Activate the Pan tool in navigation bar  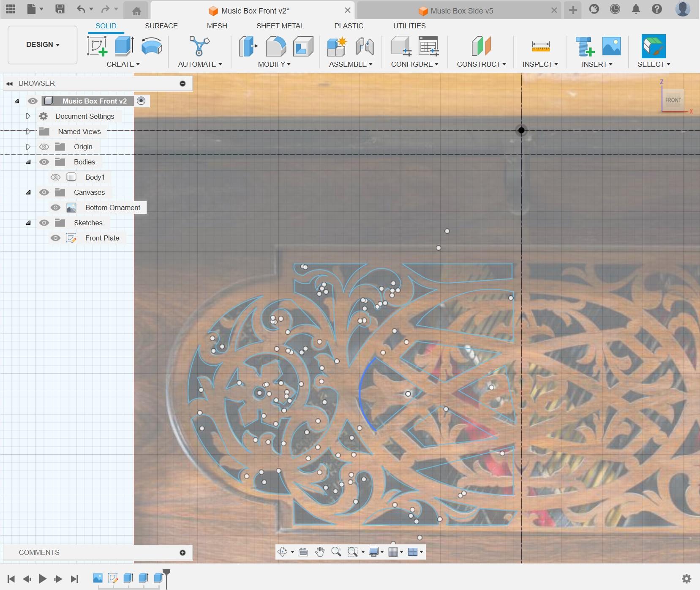(x=320, y=552)
